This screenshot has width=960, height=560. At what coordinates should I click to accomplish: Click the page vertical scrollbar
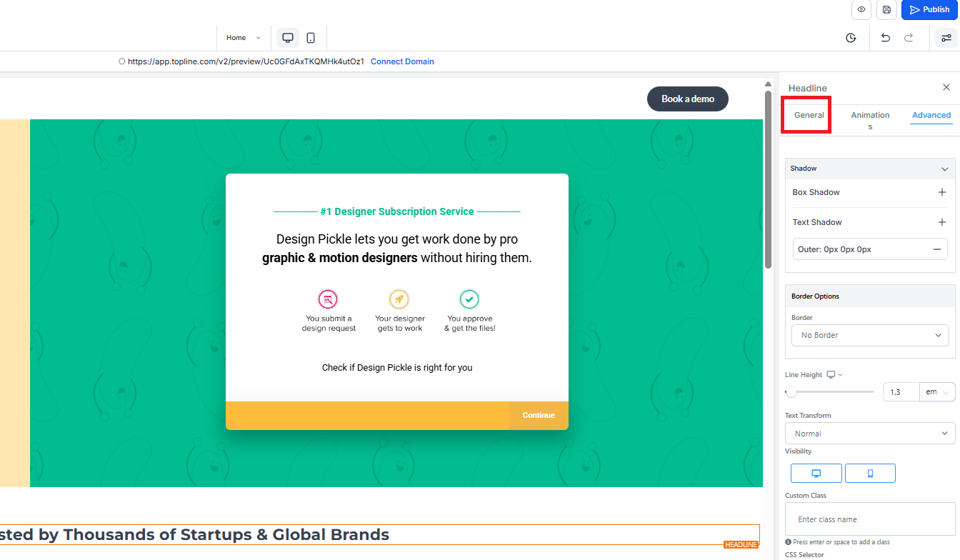[769, 179]
